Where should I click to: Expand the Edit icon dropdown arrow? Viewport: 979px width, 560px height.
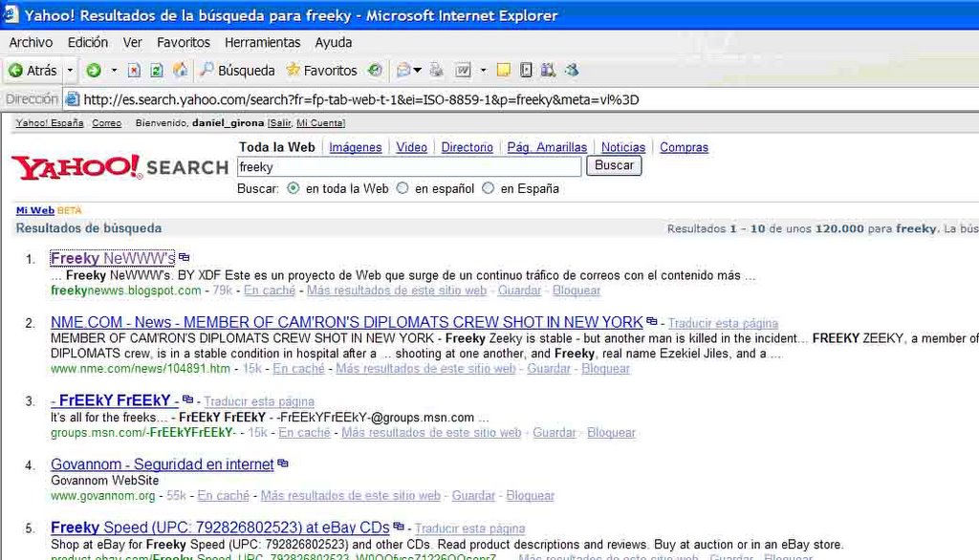[x=483, y=71]
